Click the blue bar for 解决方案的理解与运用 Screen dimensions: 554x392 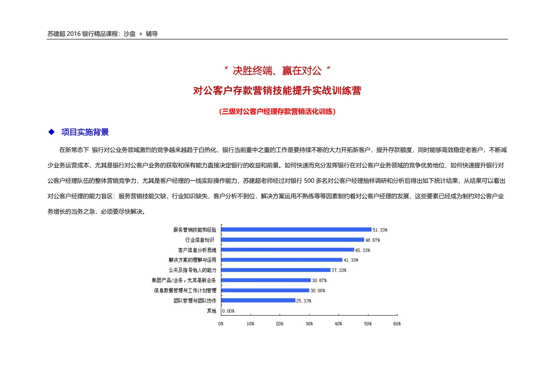282,260
